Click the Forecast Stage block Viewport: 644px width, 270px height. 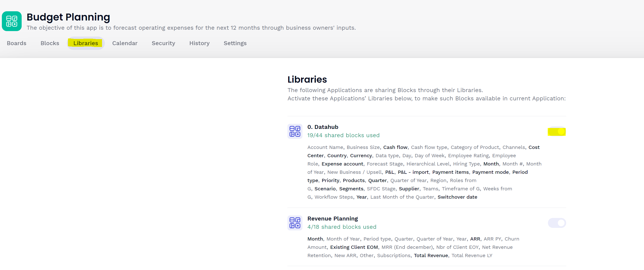(384, 164)
